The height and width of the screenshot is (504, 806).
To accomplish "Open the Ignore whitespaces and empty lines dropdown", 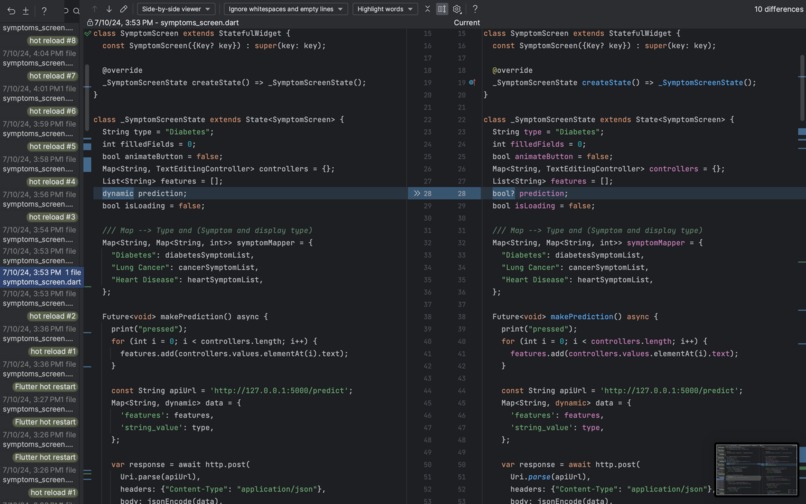I will (x=286, y=9).
